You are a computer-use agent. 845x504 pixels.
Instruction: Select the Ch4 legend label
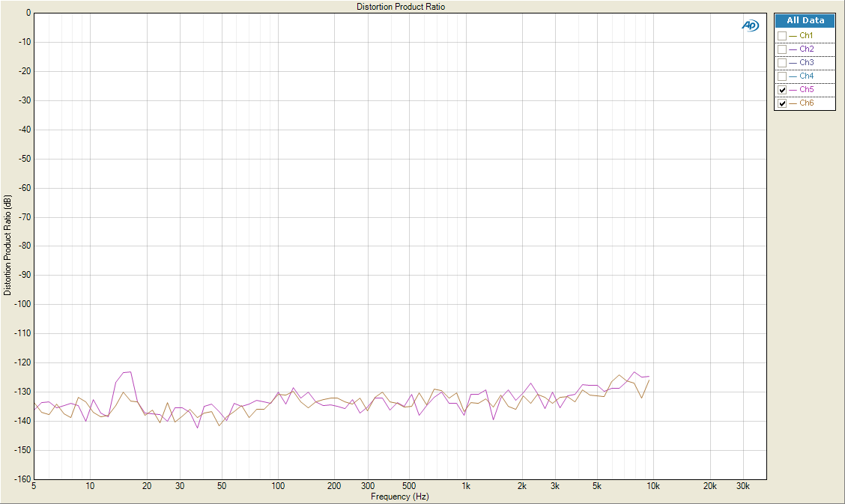tap(807, 76)
